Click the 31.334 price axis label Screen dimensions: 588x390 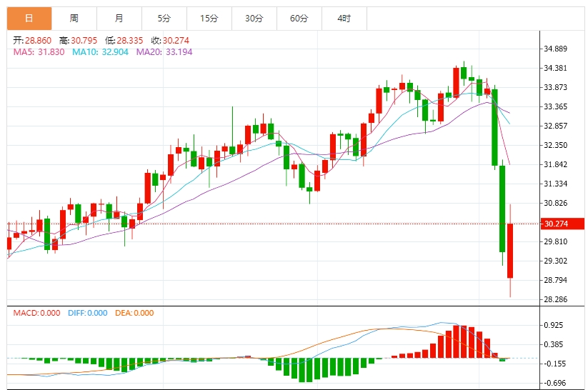[x=556, y=184]
